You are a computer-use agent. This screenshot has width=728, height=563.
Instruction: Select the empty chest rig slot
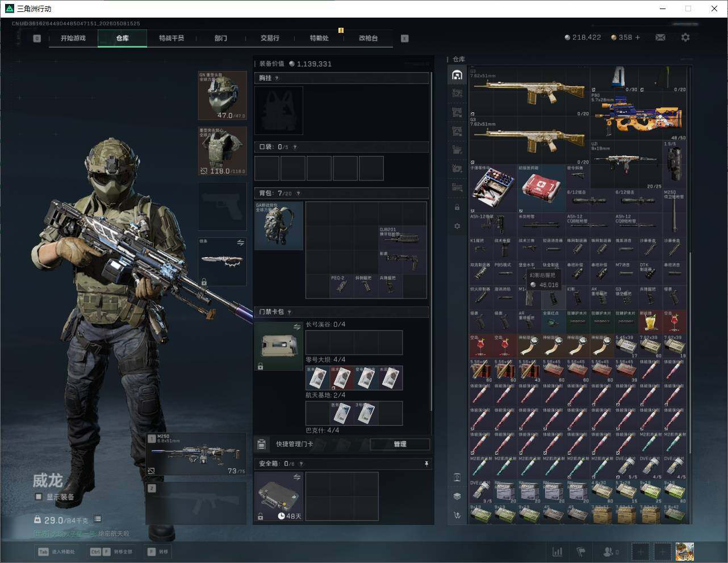pyautogui.click(x=279, y=111)
